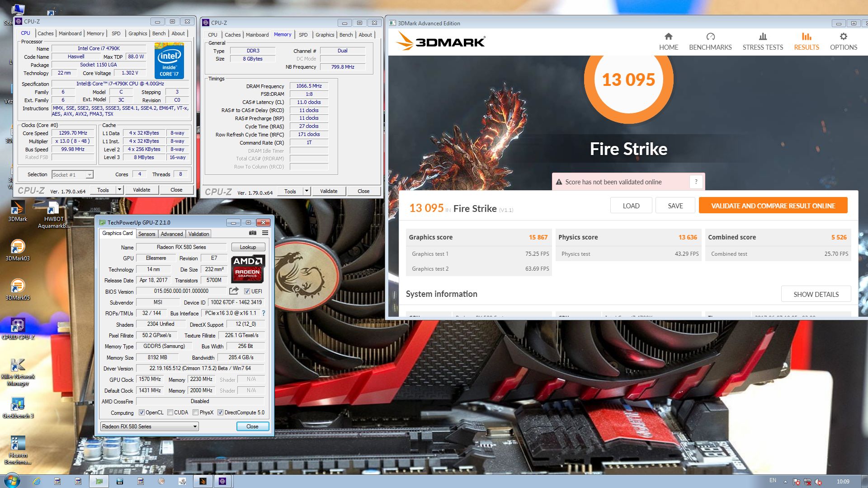This screenshot has height=488, width=868.
Task: Click Validate in left CPU-Z window
Action: pyautogui.click(x=142, y=190)
